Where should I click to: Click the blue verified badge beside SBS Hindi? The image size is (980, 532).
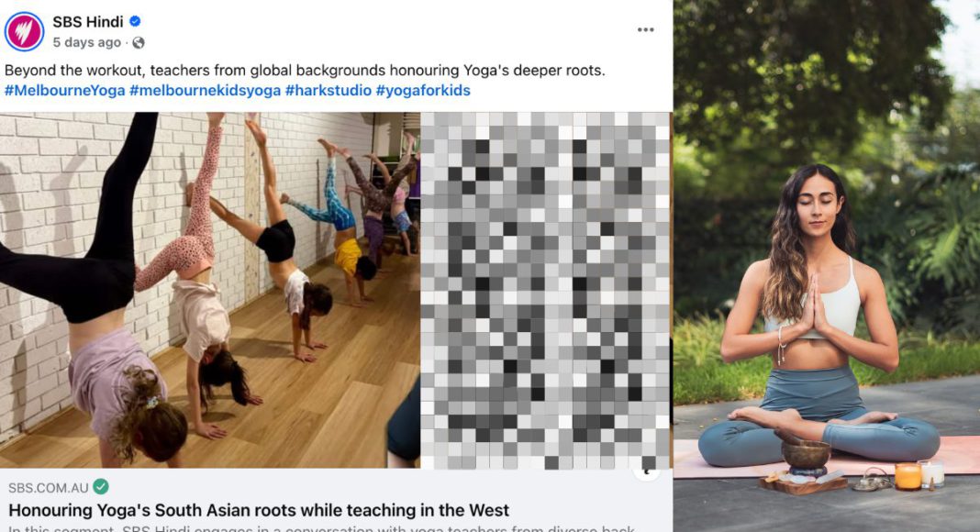tap(135, 21)
